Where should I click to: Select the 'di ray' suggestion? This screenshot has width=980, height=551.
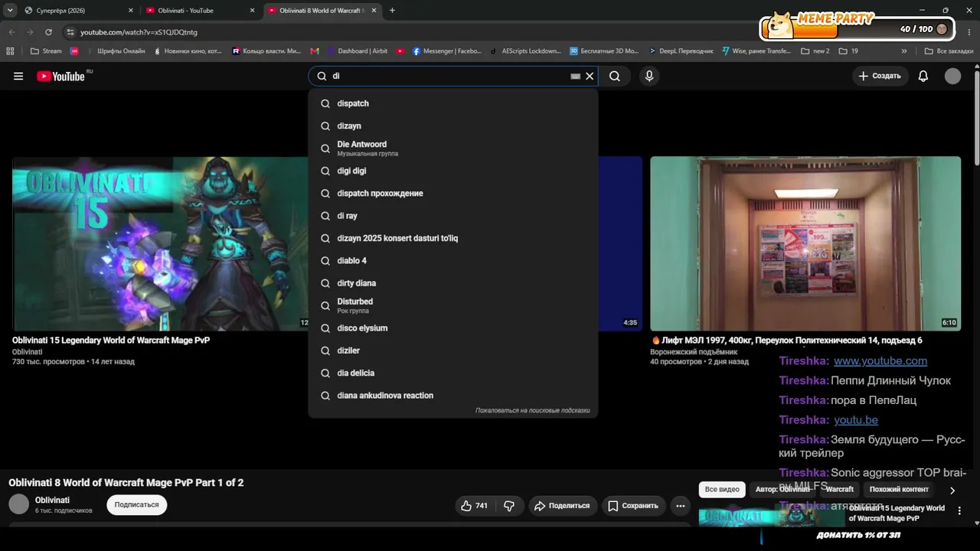453,216
